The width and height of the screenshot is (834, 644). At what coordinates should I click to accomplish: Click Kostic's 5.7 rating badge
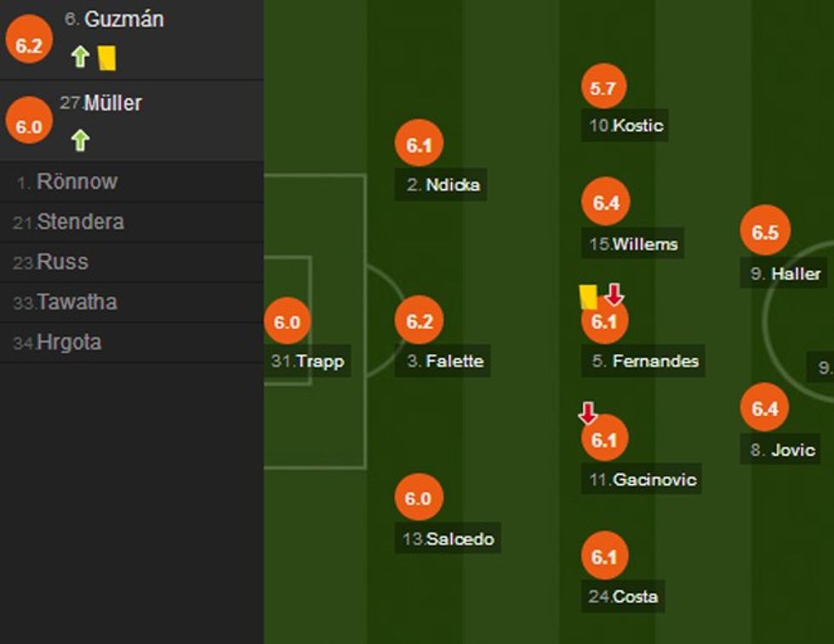[x=603, y=88]
